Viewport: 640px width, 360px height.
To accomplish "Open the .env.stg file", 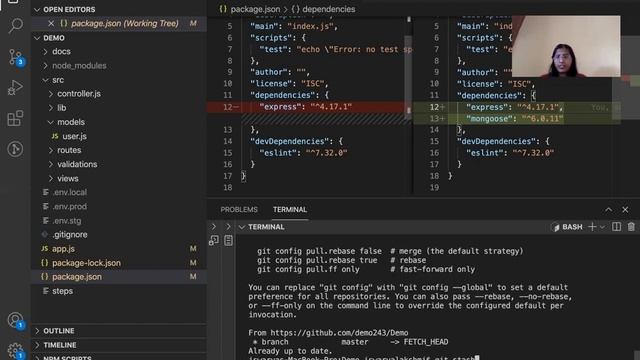I will (67, 220).
